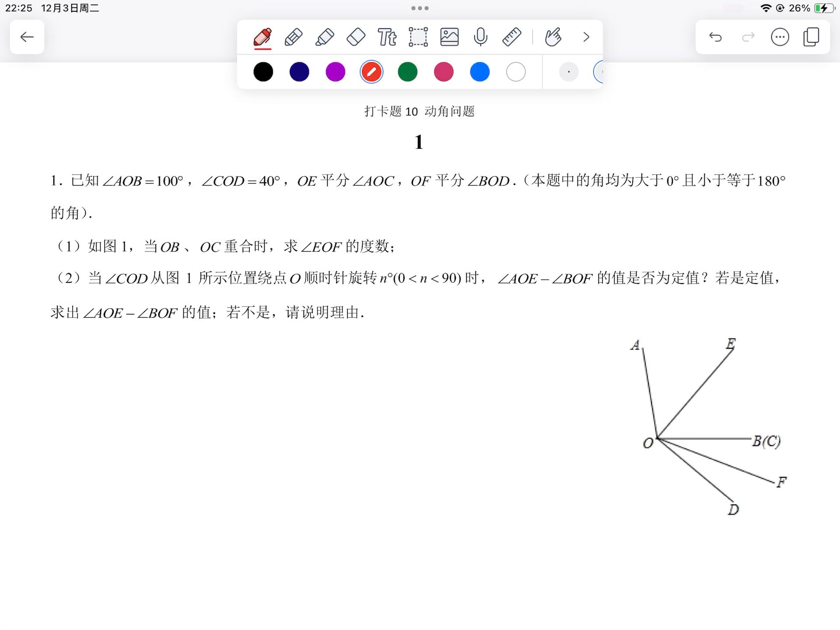Insert an image into the note

449,37
